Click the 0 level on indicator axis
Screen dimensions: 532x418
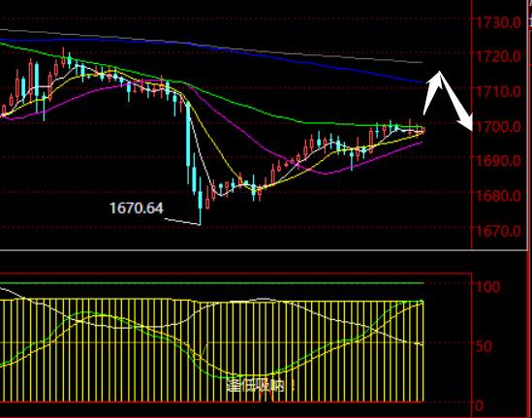tap(480, 405)
